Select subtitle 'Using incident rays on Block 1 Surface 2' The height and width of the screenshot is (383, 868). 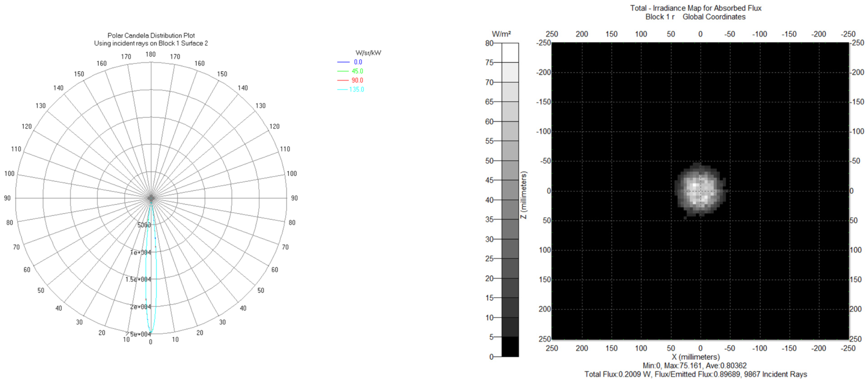151,43
